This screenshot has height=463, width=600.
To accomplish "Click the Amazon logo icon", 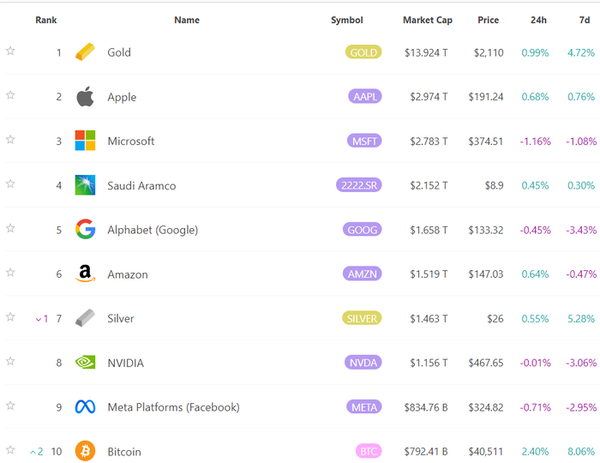I will tap(85, 274).
